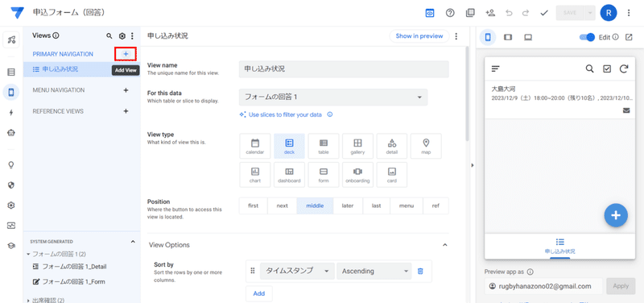Open the Views panel settings gear icon

pos(122,36)
